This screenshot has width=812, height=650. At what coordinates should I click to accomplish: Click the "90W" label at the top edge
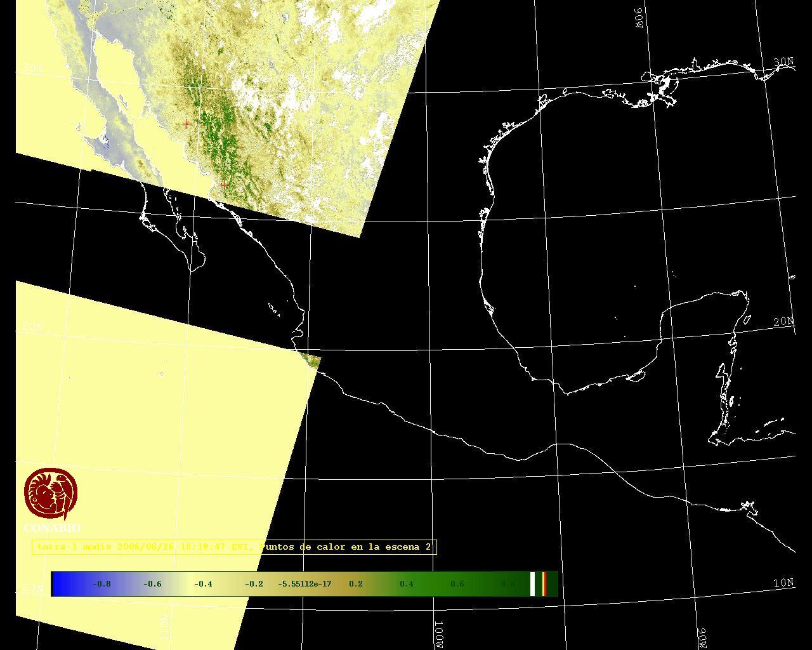[x=638, y=18]
